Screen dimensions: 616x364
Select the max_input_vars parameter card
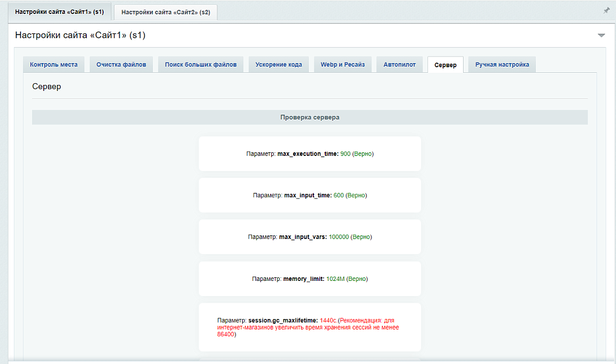(x=310, y=237)
